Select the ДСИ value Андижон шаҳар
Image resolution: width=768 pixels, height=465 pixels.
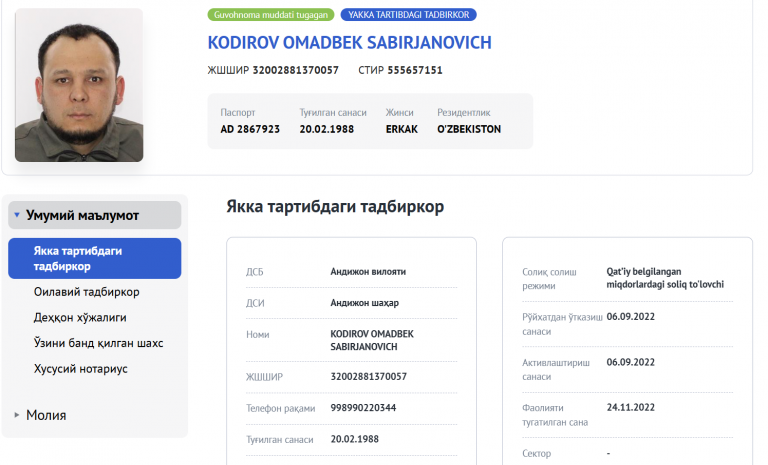(364, 303)
